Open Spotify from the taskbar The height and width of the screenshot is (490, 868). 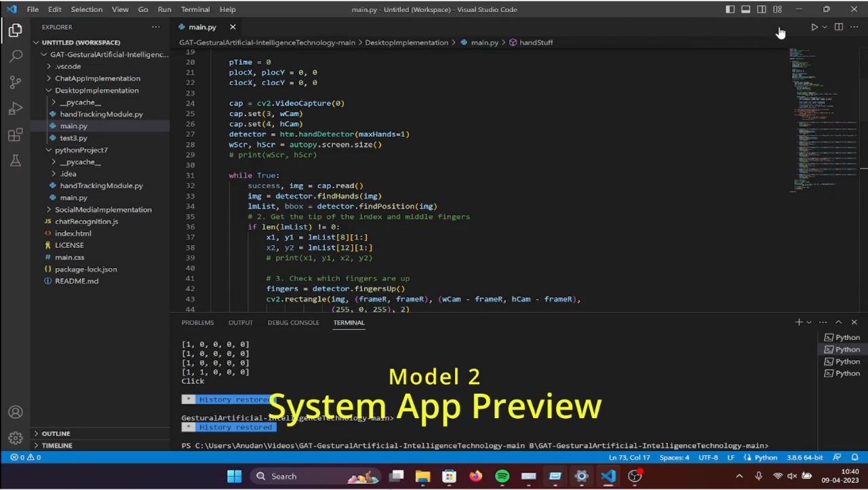[x=502, y=476]
